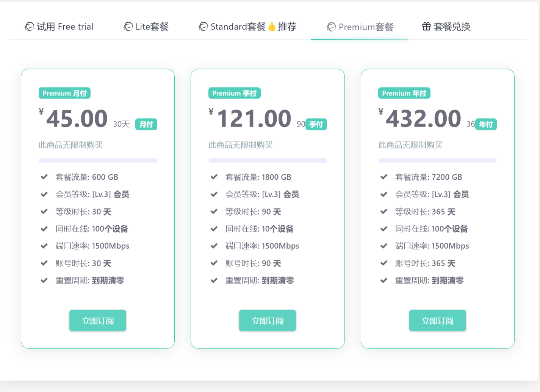Click the gift icon beside 套餐兑换
The image size is (540, 392).
tap(426, 27)
